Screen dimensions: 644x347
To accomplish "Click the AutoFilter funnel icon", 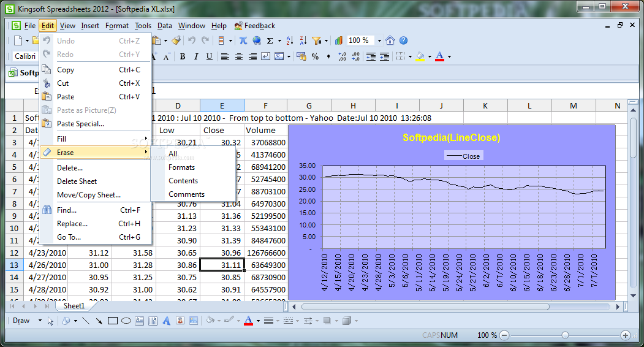I will (x=316, y=40).
